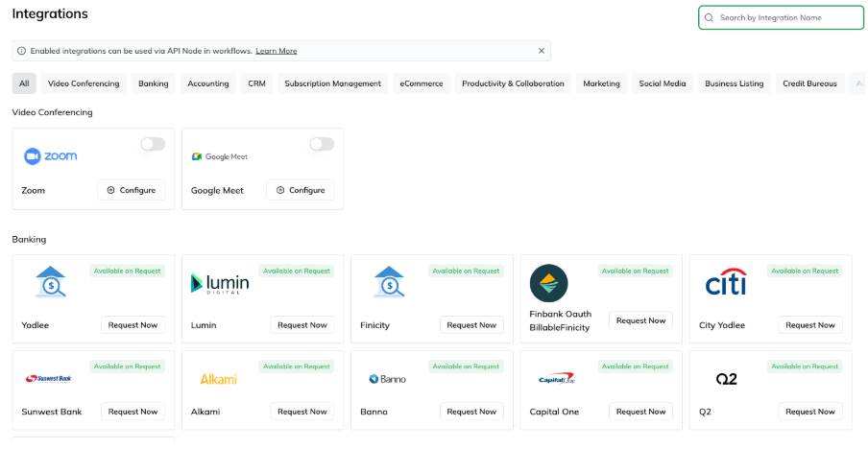This screenshot has width=868, height=449.
Task: Click Request Now for Yodlee
Action: pos(133,325)
